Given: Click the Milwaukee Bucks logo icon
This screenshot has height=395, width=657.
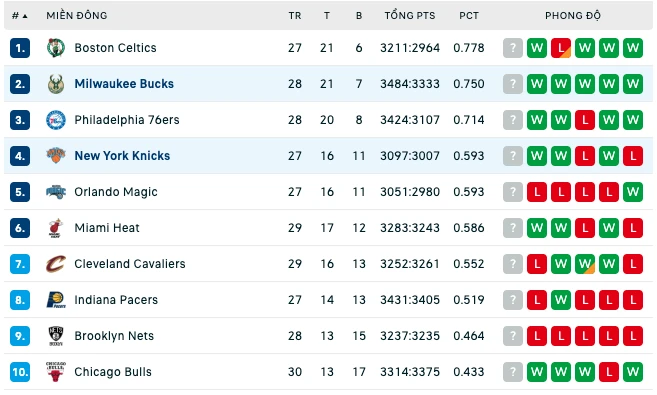Looking at the screenshot, I should tap(56, 84).
